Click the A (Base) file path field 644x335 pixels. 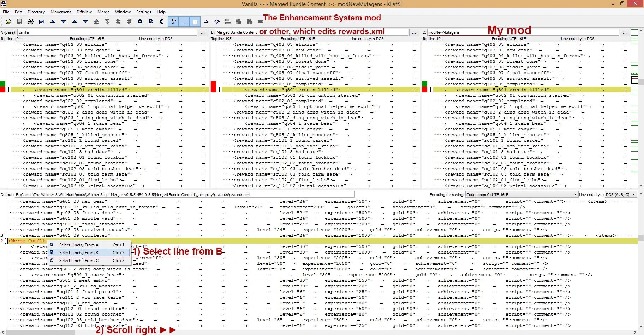(107, 32)
